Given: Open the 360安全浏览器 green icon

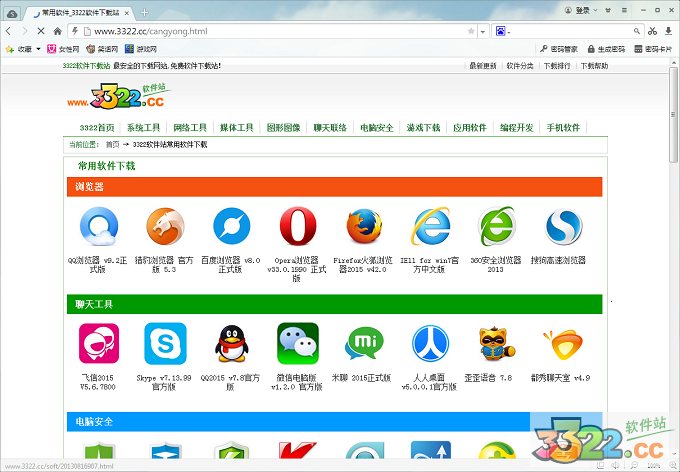Looking at the screenshot, I should tap(497, 226).
